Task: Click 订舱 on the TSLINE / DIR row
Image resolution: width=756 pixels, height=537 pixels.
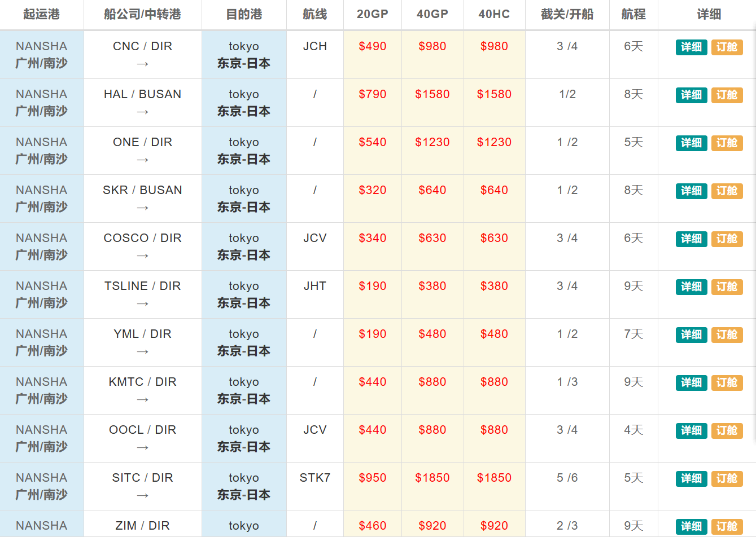Action: coord(727,287)
